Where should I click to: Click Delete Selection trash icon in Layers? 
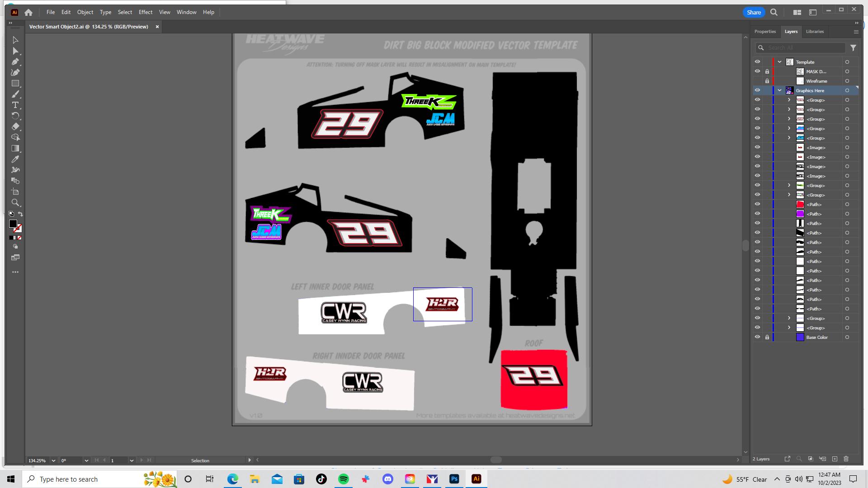[846, 459]
